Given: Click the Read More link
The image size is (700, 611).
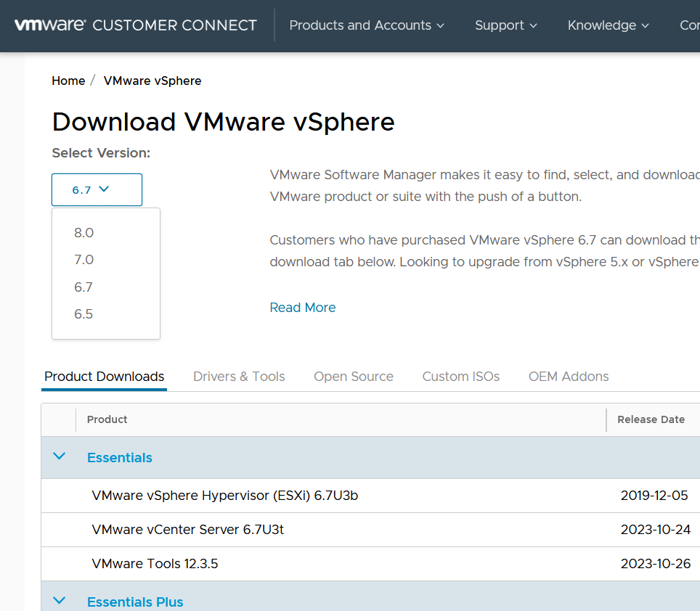Looking at the screenshot, I should (x=303, y=307).
